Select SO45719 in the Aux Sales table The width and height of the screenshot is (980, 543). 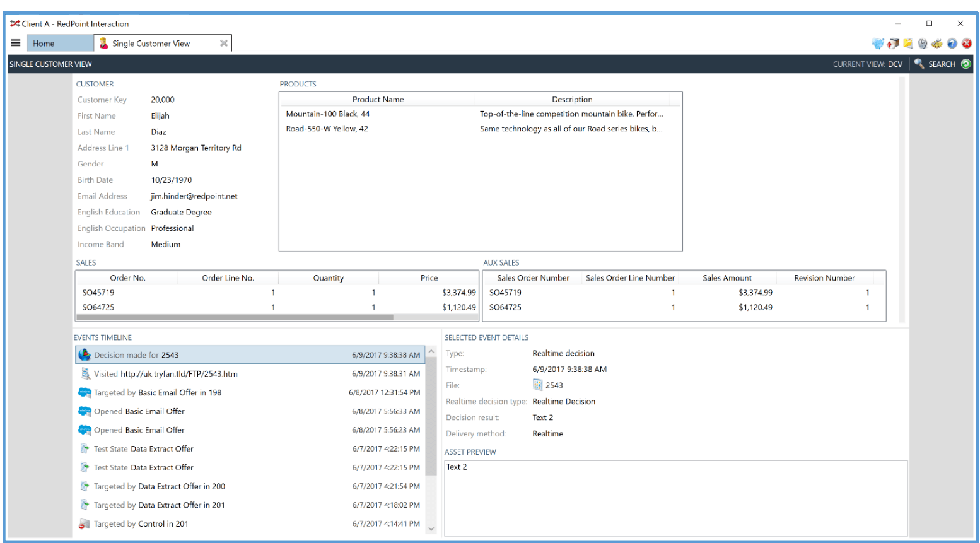684,293
